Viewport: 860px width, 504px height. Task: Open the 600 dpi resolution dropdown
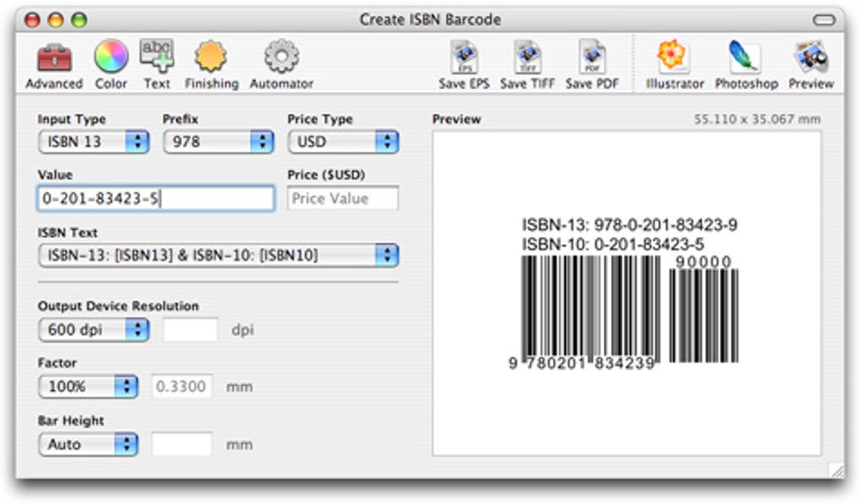pos(94,330)
